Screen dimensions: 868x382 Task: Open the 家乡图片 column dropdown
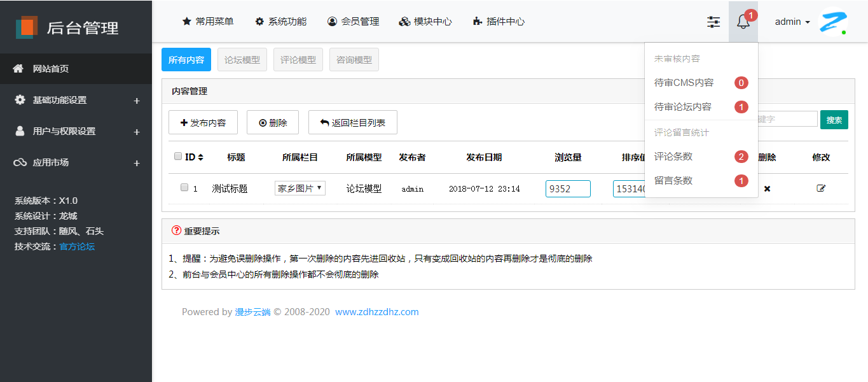coord(300,188)
